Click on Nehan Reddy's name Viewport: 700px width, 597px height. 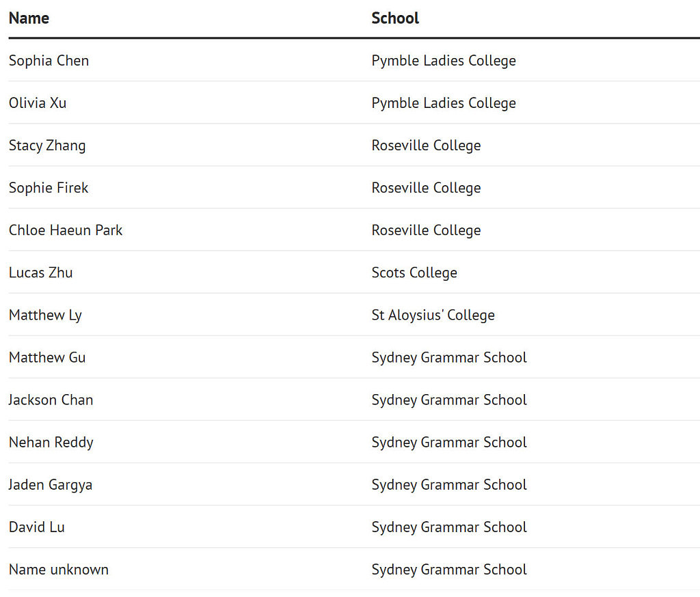51,442
